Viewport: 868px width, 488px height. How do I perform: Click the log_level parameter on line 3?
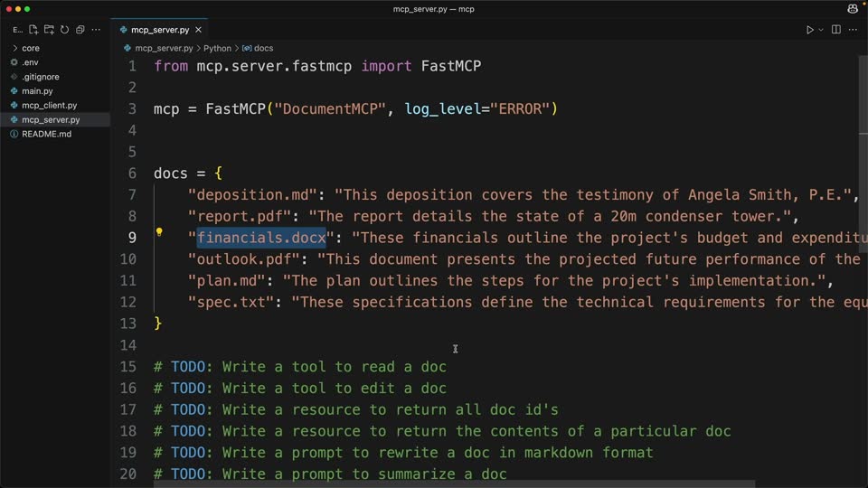pyautogui.click(x=443, y=109)
